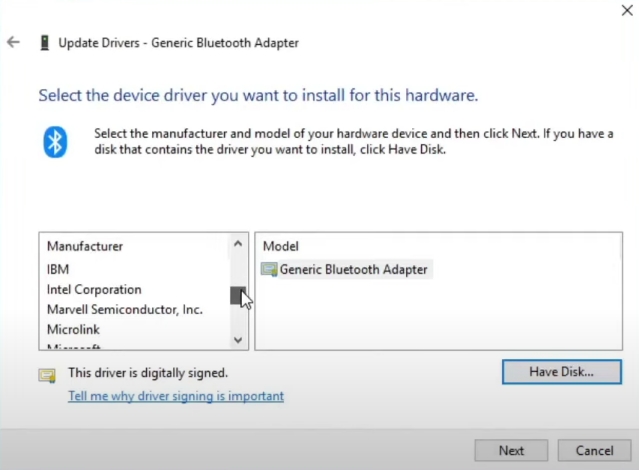The width and height of the screenshot is (639, 470).
Task: Click the manufacturer list scrollbar thumb
Action: pyautogui.click(x=237, y=295)
